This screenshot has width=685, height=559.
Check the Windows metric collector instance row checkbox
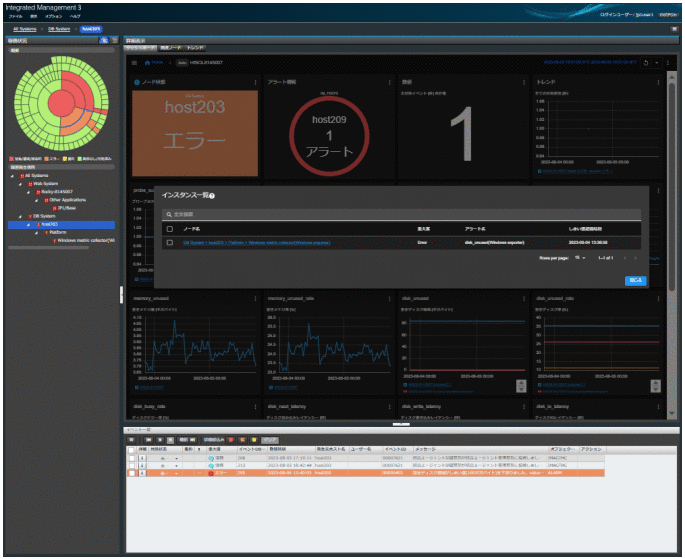tap(169, 242)
